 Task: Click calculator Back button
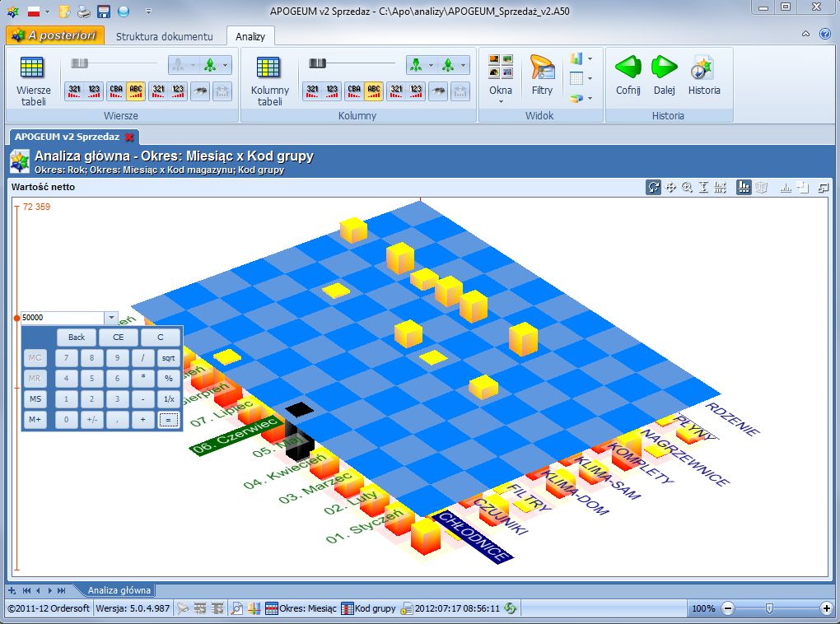point(76,337)
